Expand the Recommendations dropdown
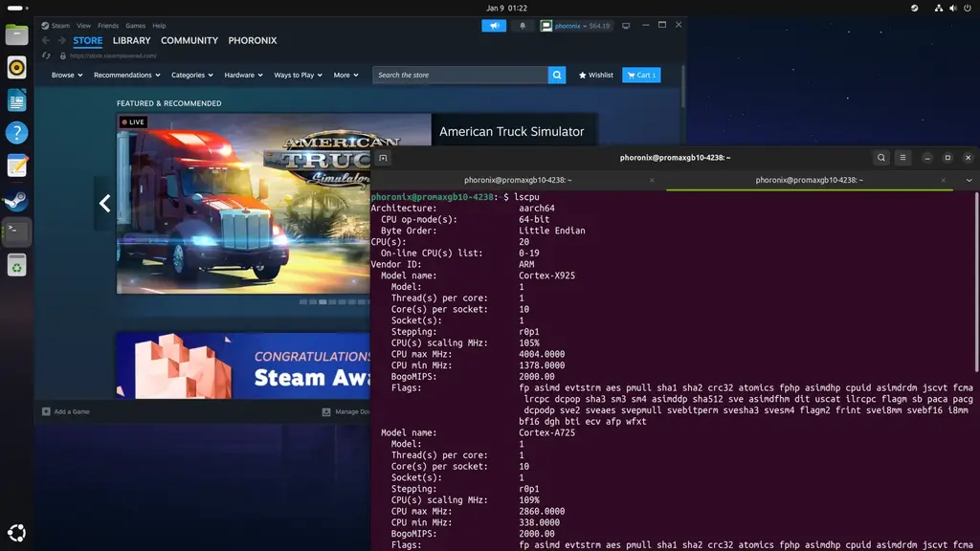The image size is (980, 551). [x=127, y=75]
